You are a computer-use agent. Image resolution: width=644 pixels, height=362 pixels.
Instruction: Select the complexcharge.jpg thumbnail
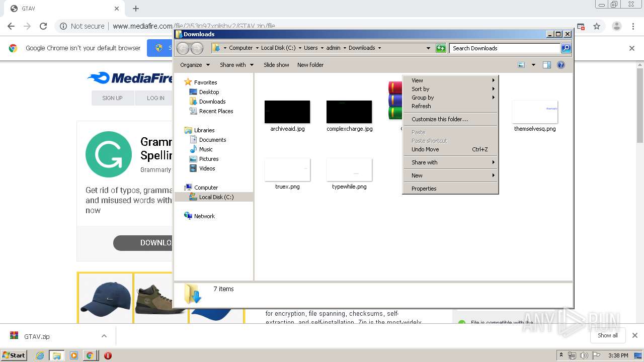(x=349, y=112)
